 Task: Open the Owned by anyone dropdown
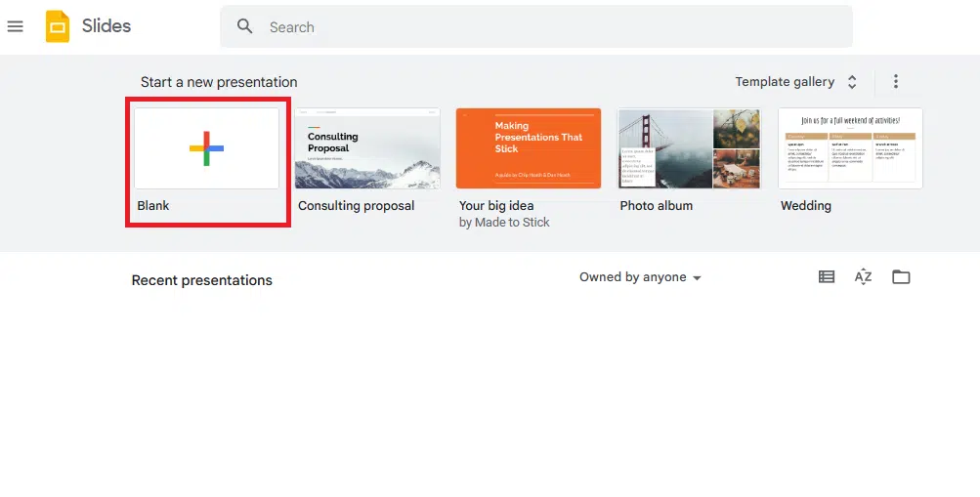coord(640,277)
